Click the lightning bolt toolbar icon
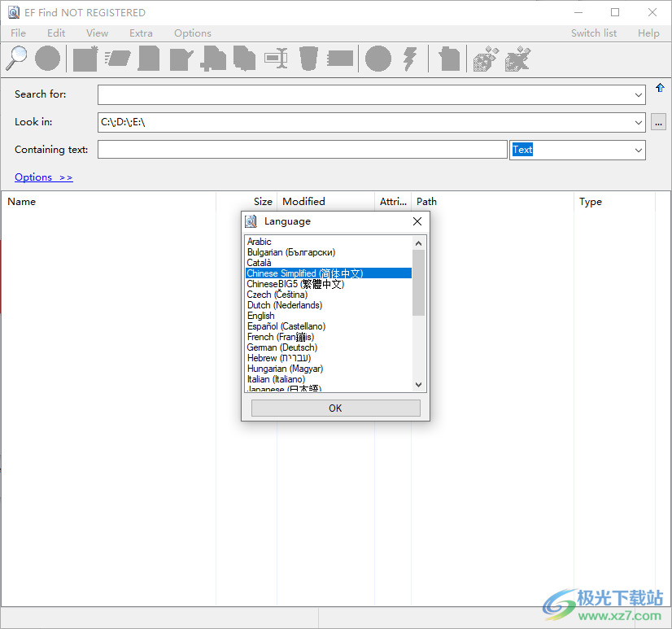The height and width of the screenshot is (629, 672). 410,59
